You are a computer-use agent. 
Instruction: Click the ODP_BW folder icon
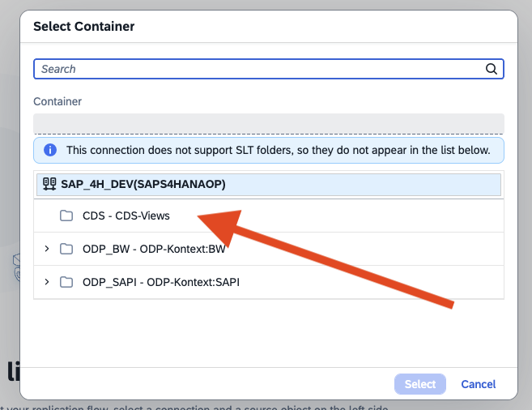point(66,249)
